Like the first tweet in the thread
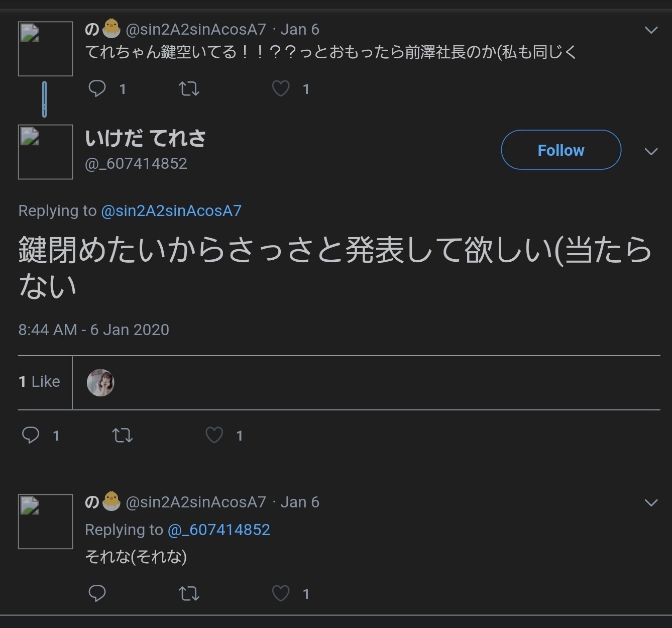672x628 pixels. click(x=281, y=89)
